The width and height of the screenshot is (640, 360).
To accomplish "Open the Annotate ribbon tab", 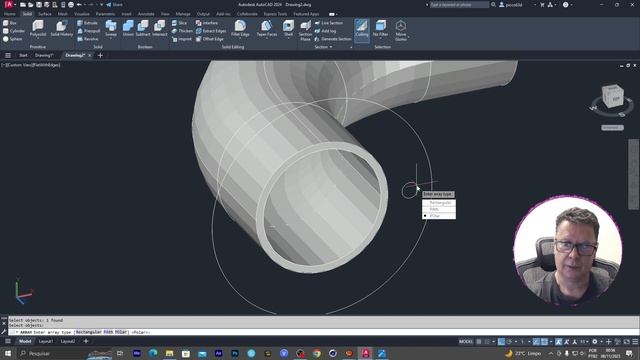I will (x=146, y=14).
